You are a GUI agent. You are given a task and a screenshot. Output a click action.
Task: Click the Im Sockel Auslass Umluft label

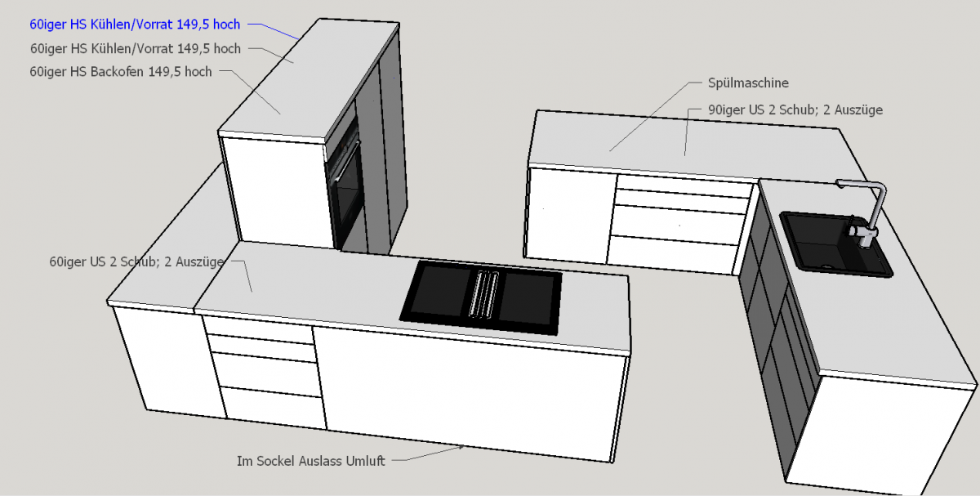pos(310,460)
